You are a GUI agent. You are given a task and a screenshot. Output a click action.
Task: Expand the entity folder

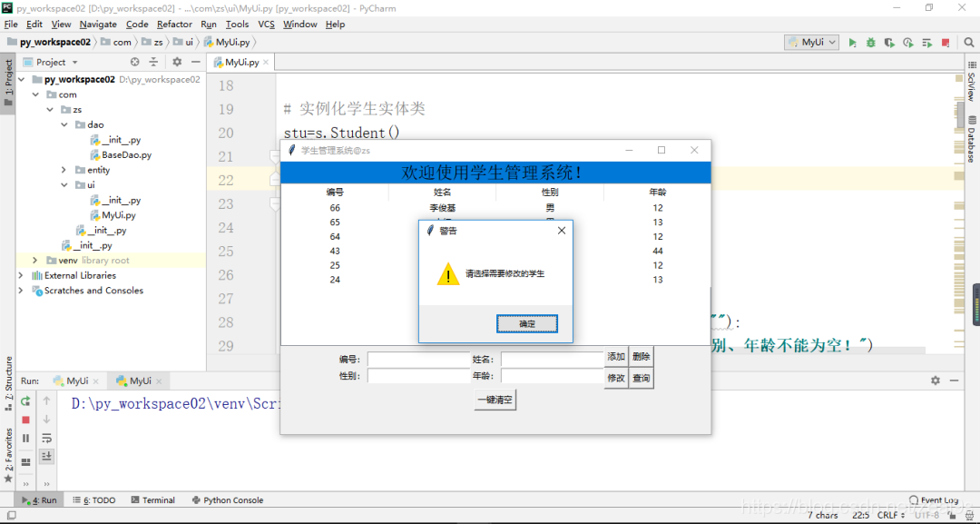[64, 170]
